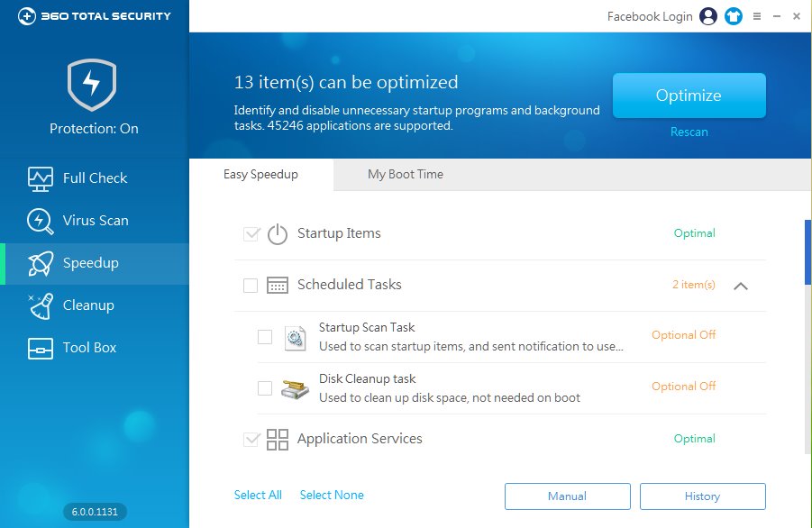812x528 pixels.
Task: Check the Scheduled Tasks checkbox
Action: coord(251,286)
